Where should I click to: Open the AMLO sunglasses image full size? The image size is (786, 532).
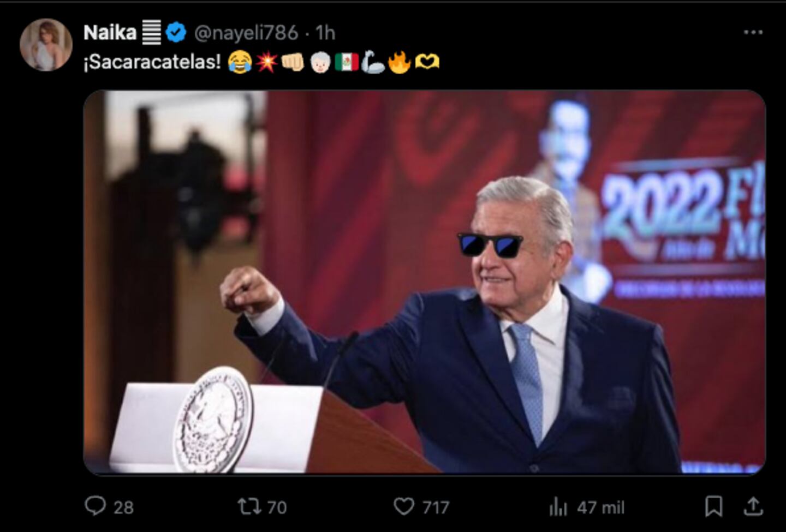click(x=420, y=284)
